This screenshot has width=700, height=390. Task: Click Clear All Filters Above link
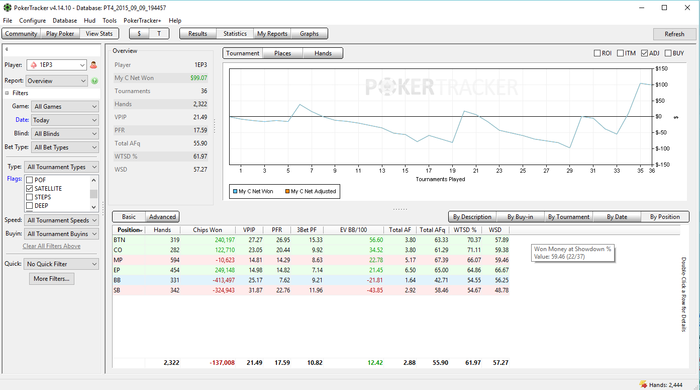[52, 246]
